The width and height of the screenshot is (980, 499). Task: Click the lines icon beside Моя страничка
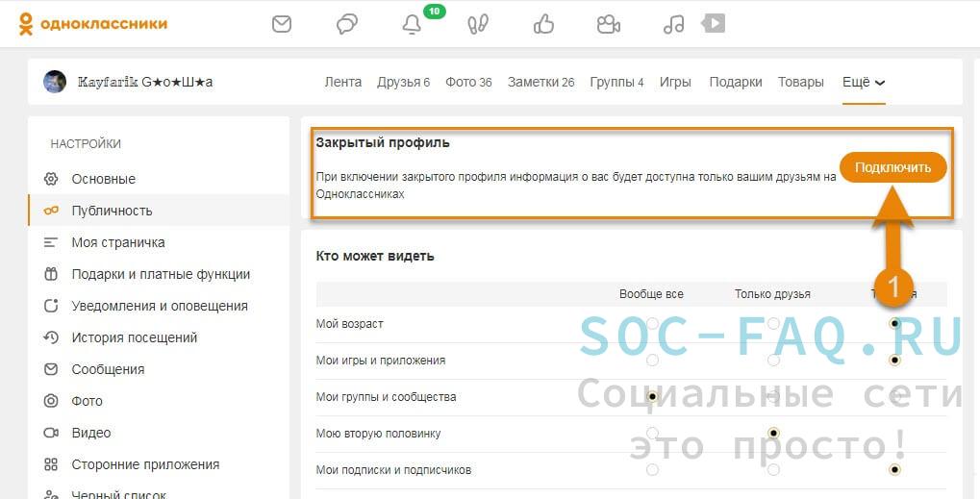(51, 242)
